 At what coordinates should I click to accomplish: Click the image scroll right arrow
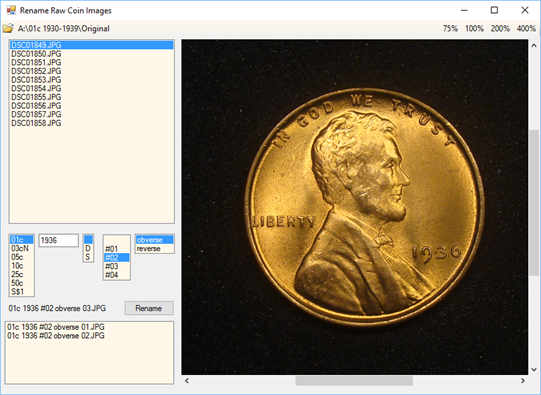pyautogui.click(x=522, y=381)
